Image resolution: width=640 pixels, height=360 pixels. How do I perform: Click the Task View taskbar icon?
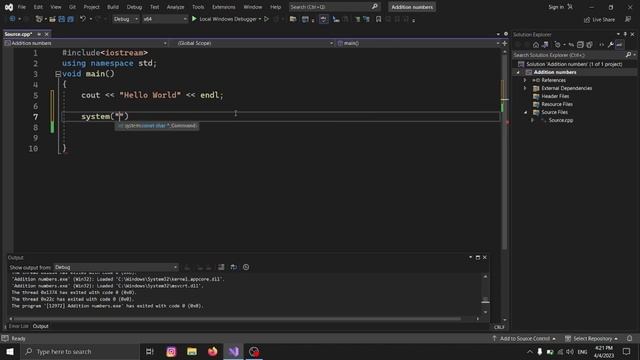[x=150, y=351]
